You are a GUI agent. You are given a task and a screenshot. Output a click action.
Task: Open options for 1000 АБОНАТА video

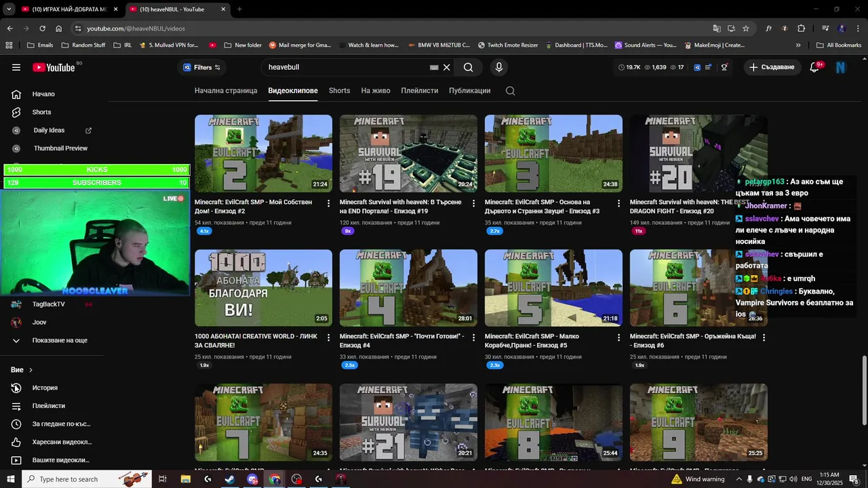tap(329, 338)
